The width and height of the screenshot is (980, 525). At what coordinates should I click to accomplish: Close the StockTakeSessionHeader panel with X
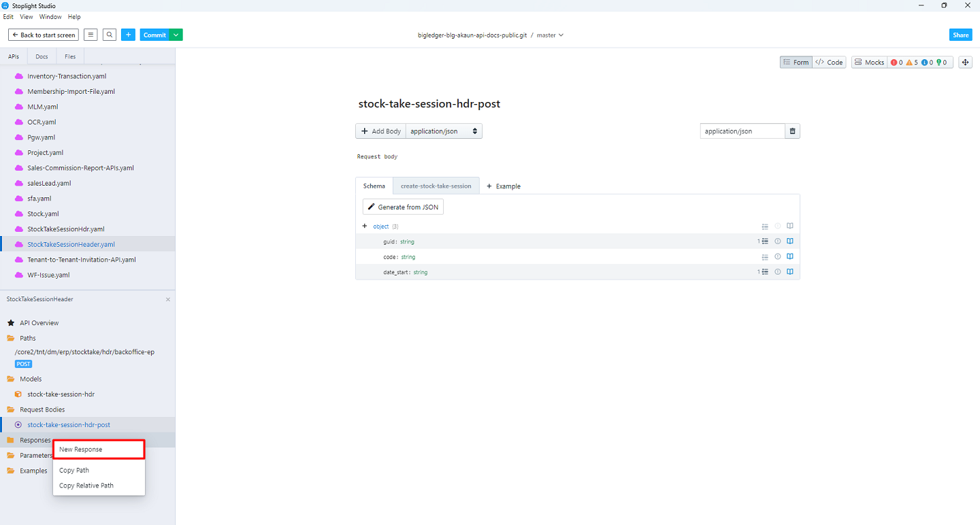[168, 299]
